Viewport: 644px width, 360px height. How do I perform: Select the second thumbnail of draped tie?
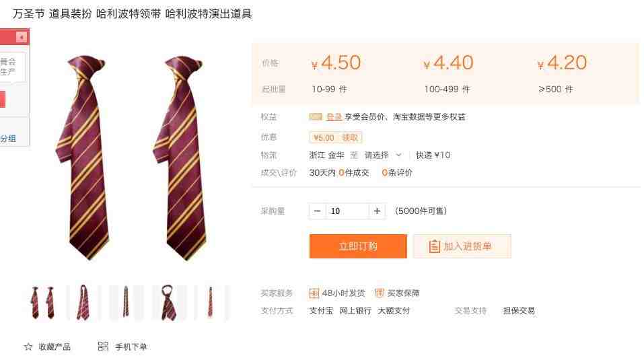83,303
